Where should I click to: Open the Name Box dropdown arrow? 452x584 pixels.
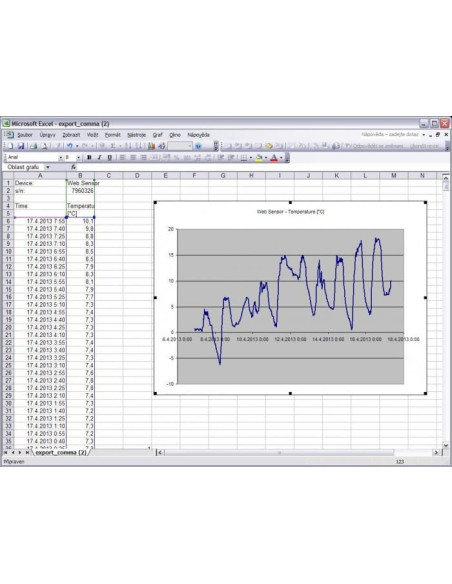(48, 167)
